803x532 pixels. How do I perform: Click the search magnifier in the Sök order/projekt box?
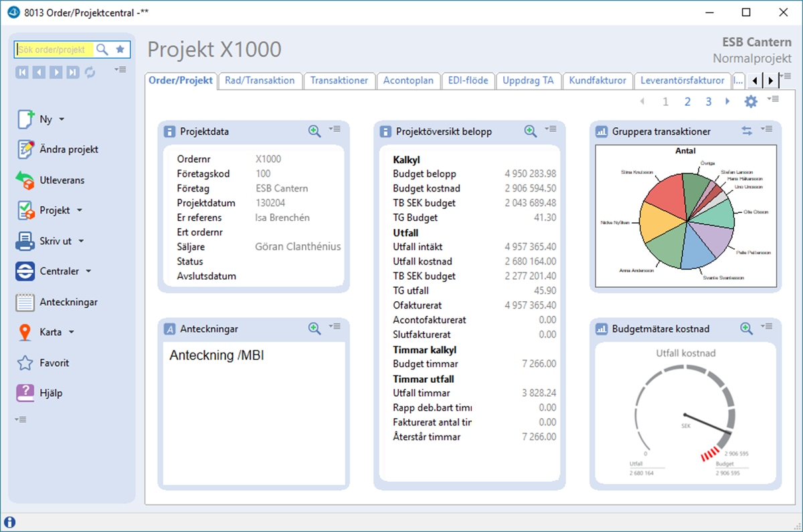[102, 50]
